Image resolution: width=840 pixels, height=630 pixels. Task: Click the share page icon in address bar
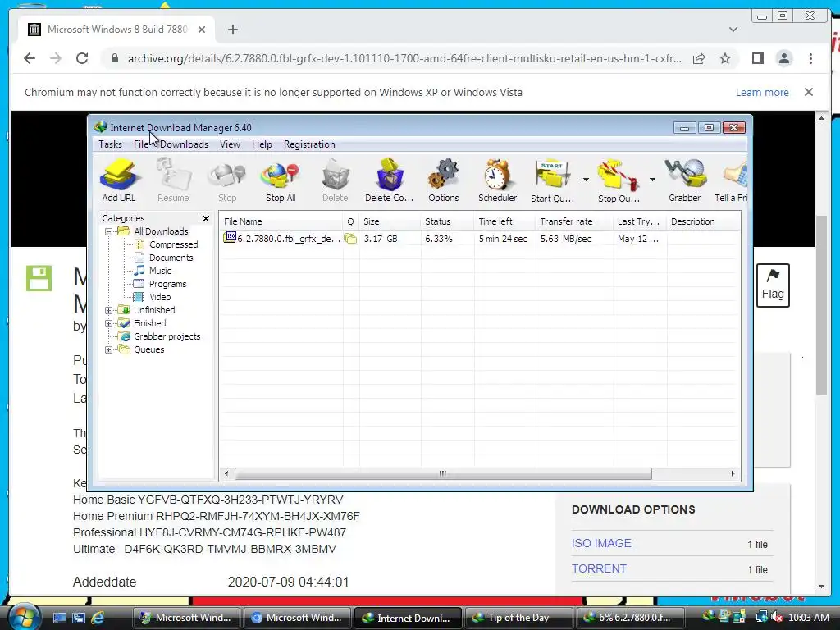coord(699,58)
